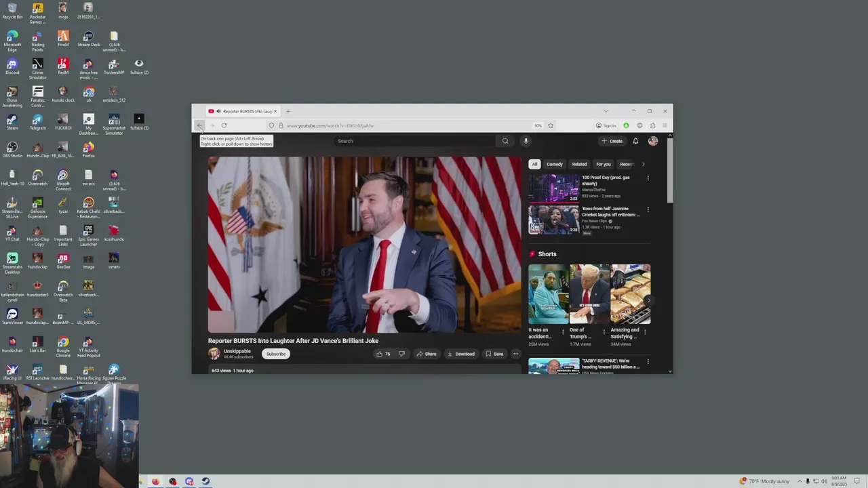868x488 pixels.
Task: Click the Unskippable channel avatar
Action: tap(214, 354)
